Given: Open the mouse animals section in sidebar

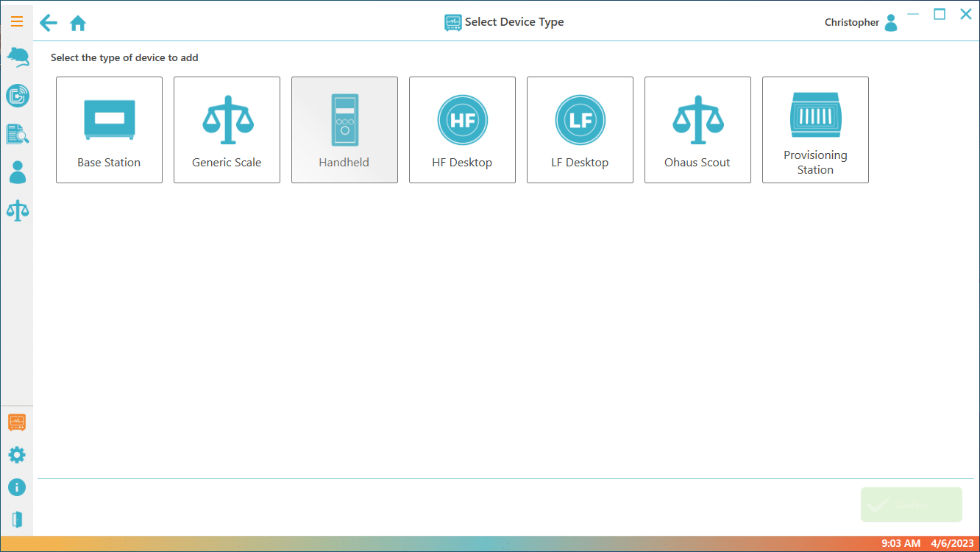Looking at the screenshot, I should (17, 57).
